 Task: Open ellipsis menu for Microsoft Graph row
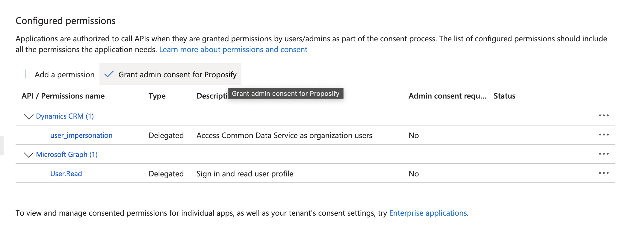pos(604,154)
